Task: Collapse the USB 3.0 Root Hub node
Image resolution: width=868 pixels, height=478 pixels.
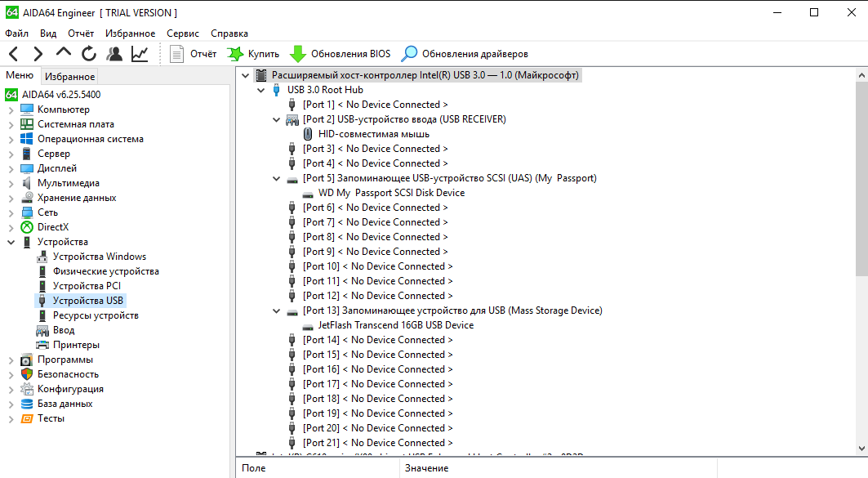Action: [260, 90]
